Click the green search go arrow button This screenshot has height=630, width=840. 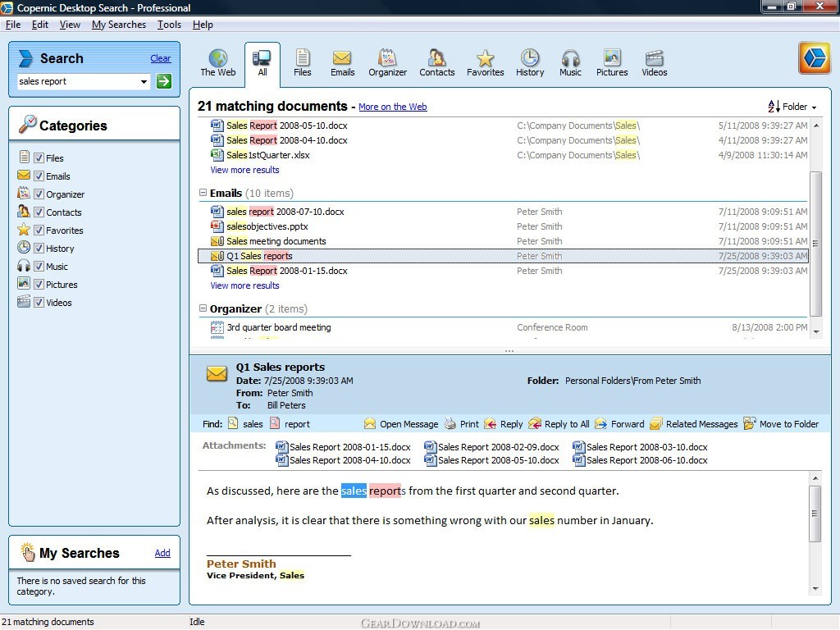point(164,81)
